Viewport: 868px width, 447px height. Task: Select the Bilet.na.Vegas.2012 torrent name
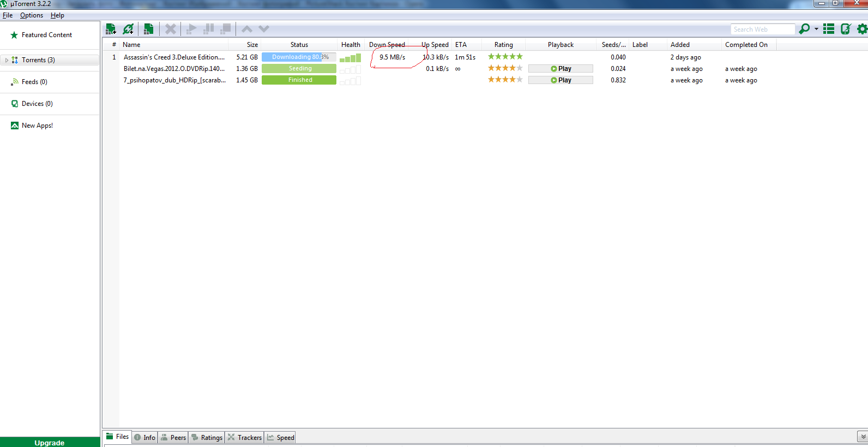coord(174,69)
